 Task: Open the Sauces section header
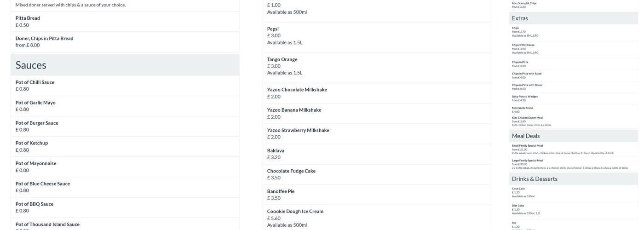tap(31, 65)
